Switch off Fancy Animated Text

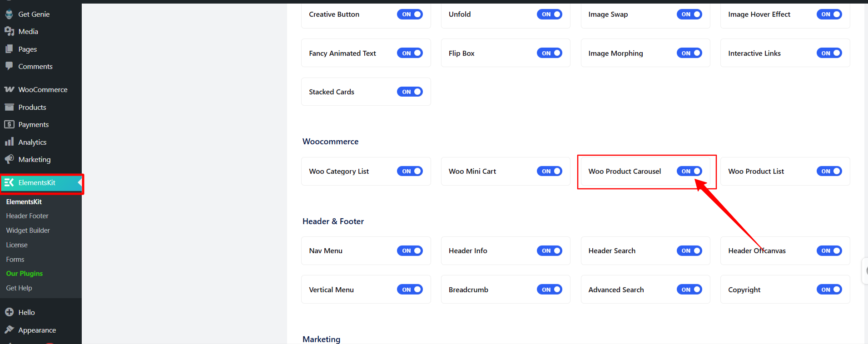tap(410, 53)
